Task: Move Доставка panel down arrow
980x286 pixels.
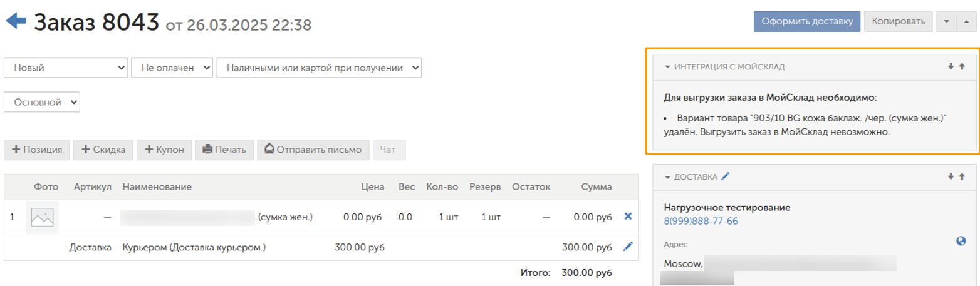Action: pos(951,176)
